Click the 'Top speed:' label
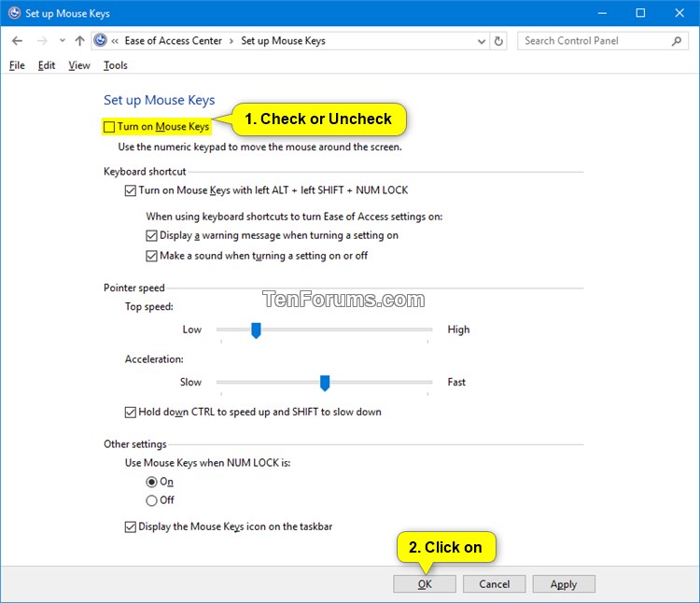700x603 pixels. (x=149, y=306)
